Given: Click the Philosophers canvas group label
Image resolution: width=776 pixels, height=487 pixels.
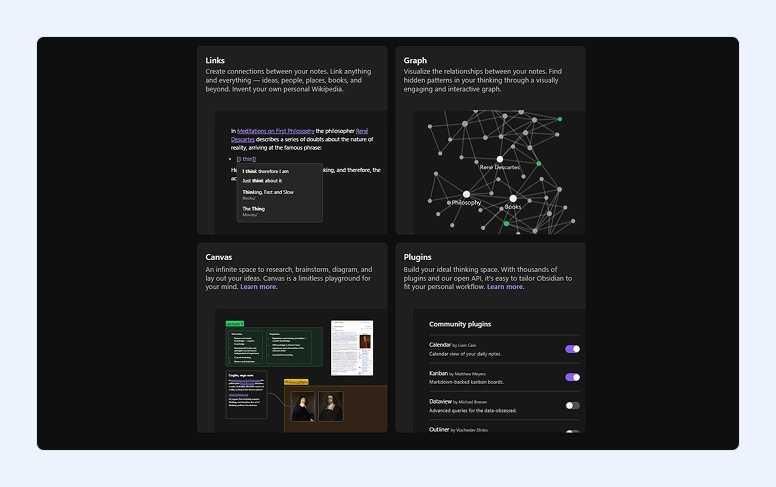Looking at the screenshot, I should coord(296,382).
